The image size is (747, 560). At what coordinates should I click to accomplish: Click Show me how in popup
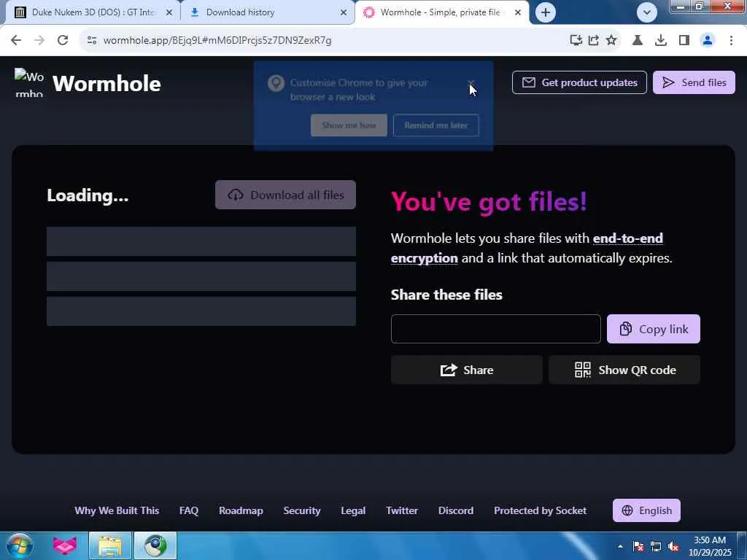(x=349, y=125)
